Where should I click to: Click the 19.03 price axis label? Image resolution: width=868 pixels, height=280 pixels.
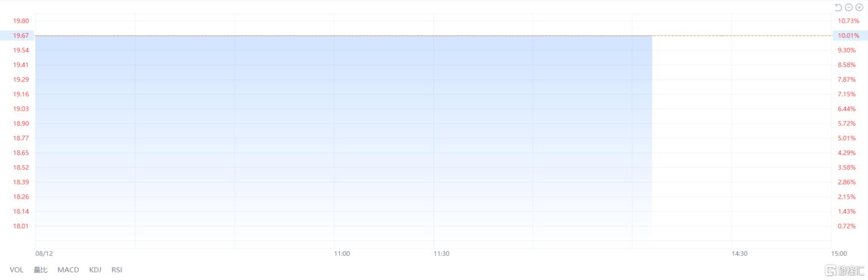(21, 109)
